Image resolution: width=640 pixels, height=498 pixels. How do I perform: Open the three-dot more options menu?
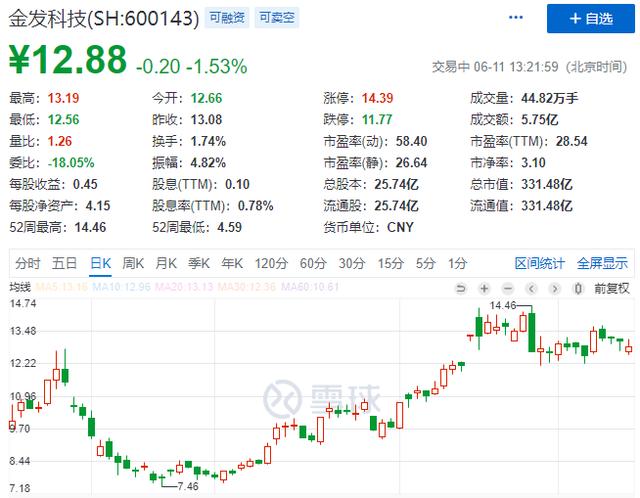[516, 18]
